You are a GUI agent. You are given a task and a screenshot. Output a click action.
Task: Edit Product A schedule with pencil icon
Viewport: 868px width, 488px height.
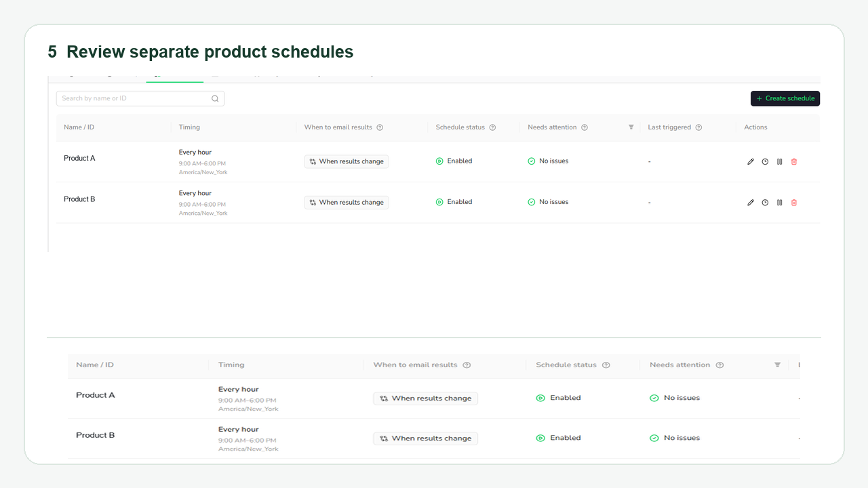click(x=751, y=161)
